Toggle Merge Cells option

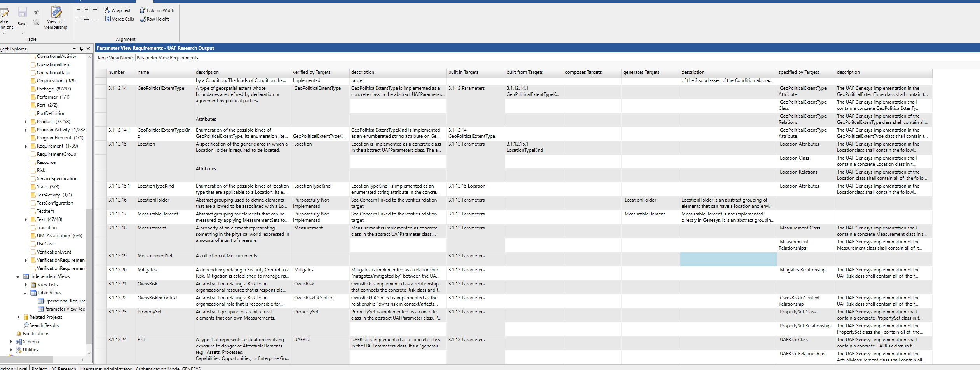tap(119, 19)
